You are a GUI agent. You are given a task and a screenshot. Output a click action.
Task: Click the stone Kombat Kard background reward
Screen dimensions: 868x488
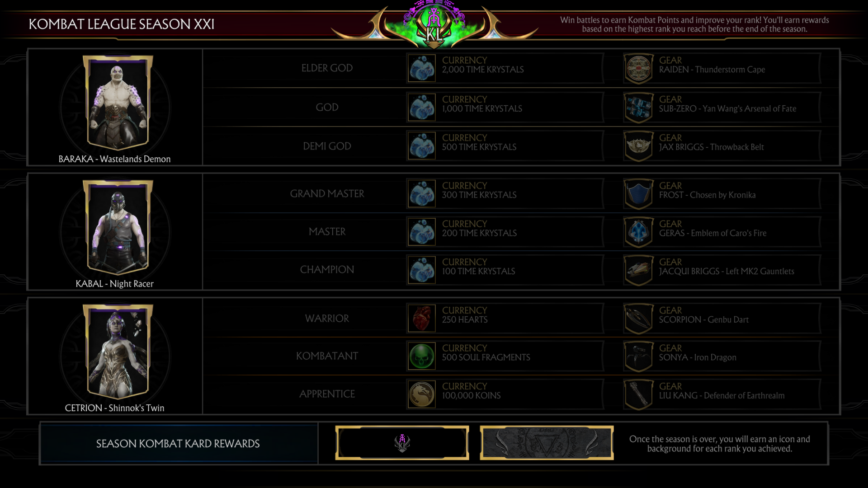547,443
